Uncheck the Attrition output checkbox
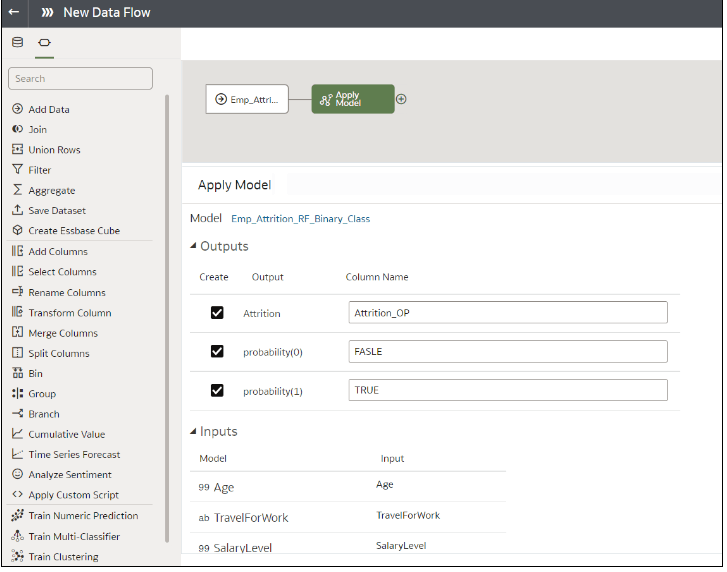 click(217, 313)
